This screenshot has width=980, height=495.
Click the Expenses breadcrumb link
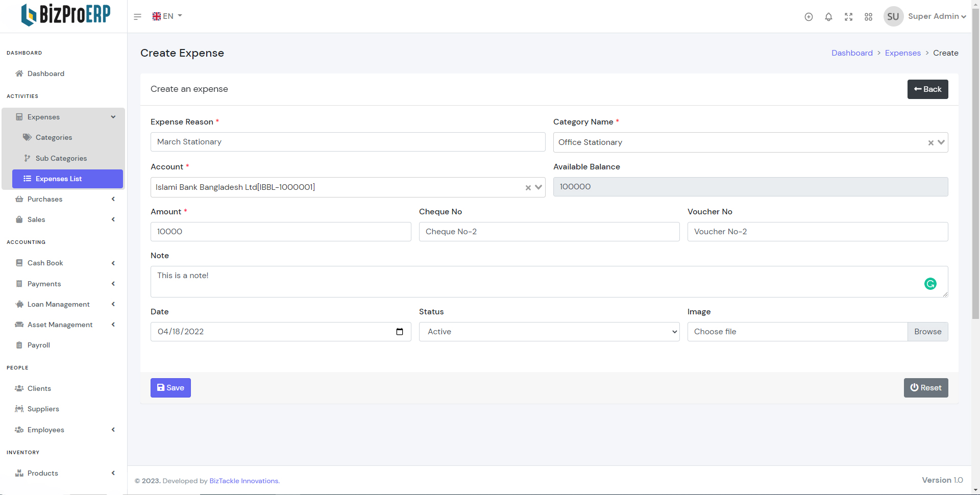902,53
